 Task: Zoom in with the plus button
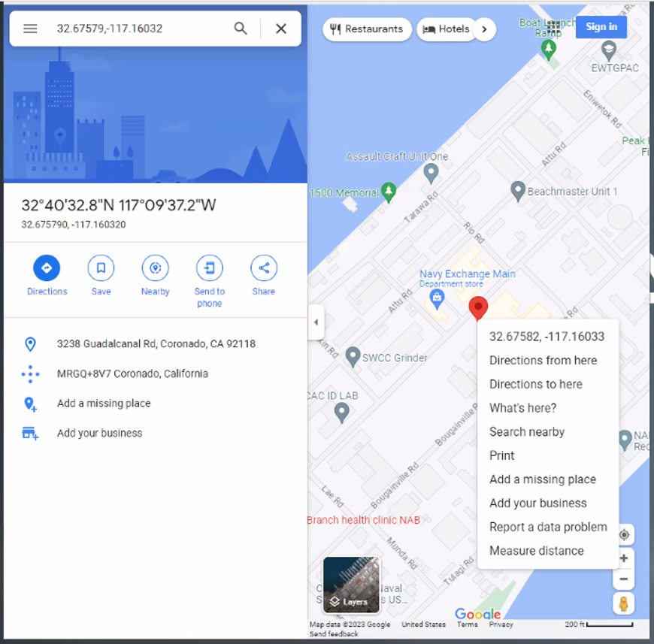pyautogui.click(x=624, y=558)
